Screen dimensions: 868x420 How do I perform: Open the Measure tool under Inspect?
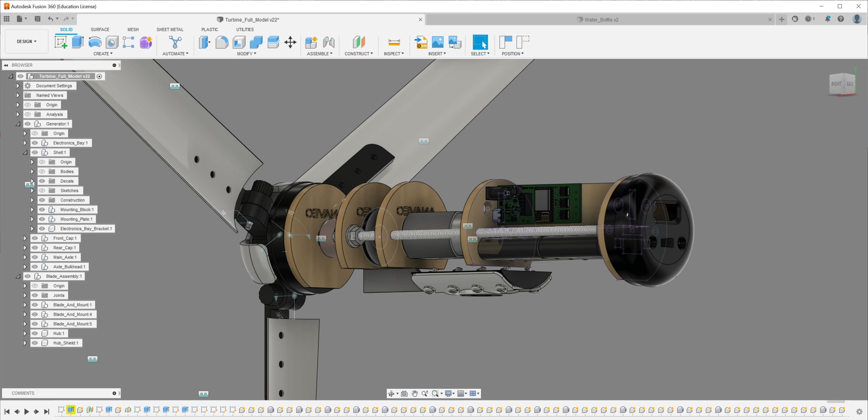[x=394, y=42]
